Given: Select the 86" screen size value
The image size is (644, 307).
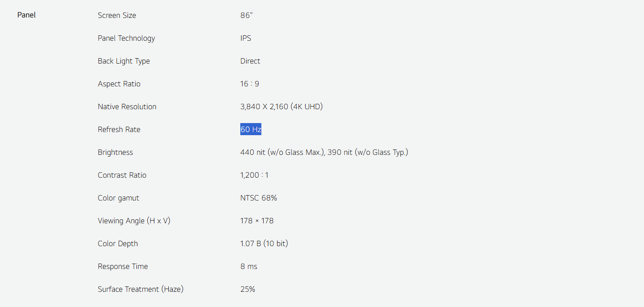Looking at the screenshot, I should click(246, 15).
